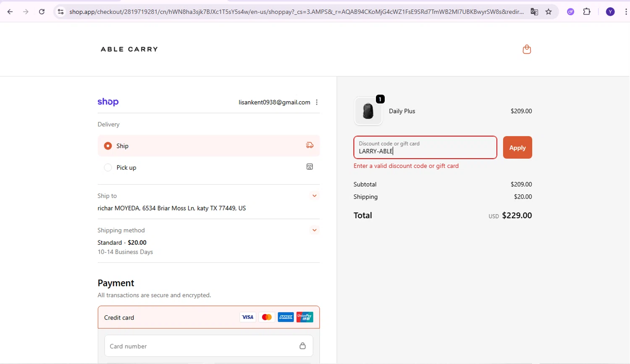Screen dimensions: 630x364
Task: Select the Pick up delivery option
Action: (x=209, y=167)
